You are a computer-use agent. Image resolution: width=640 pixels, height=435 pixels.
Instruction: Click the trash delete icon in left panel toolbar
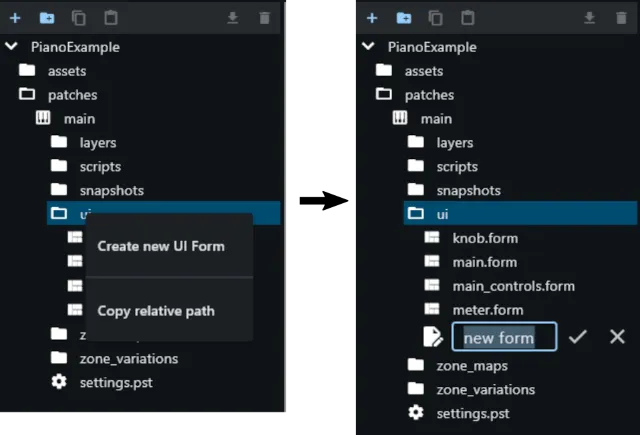264,18
